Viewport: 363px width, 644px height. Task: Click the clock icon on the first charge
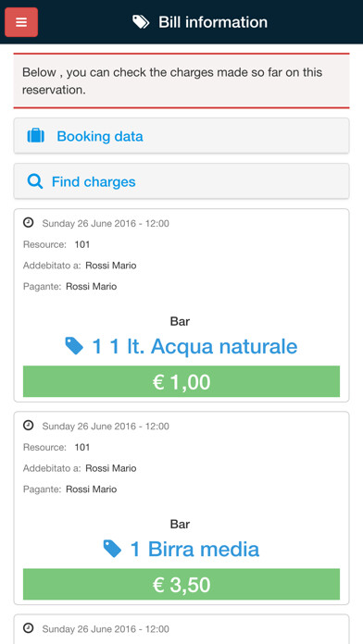[28, 223]
